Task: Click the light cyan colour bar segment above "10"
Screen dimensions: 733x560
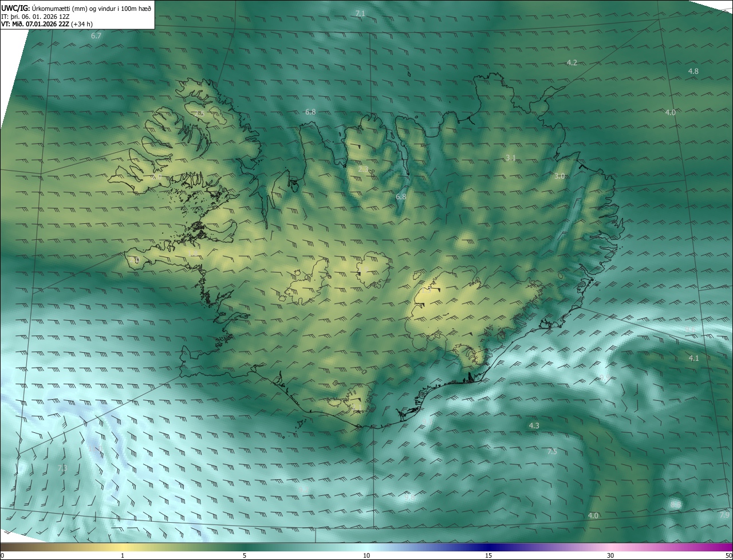Action: [x=366, y=547]
